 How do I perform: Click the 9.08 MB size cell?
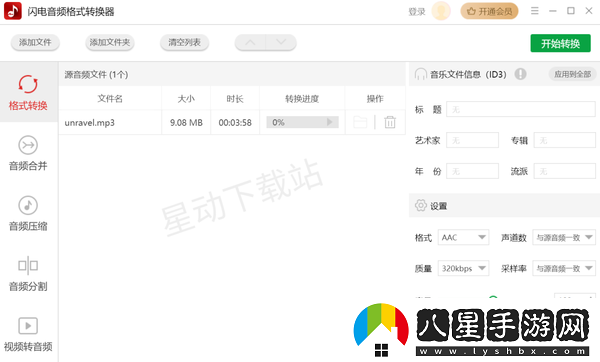coord(186,122)
